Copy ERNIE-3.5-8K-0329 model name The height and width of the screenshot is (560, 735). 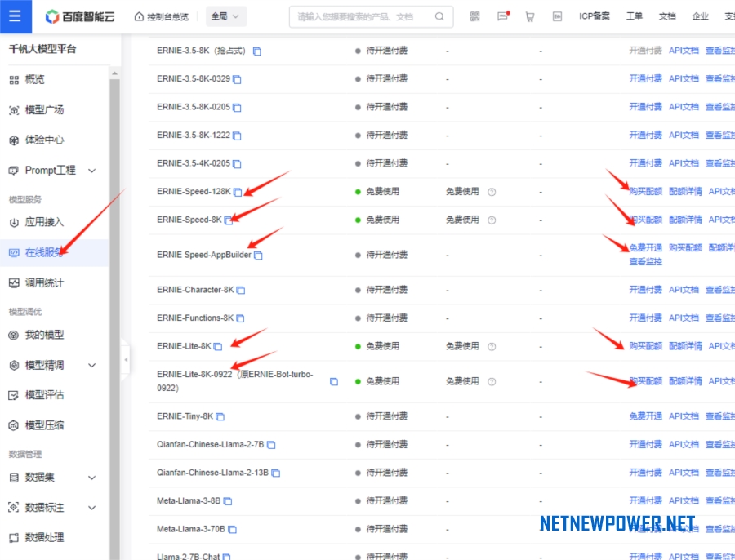pyautogui.click(x=237, y=79)
